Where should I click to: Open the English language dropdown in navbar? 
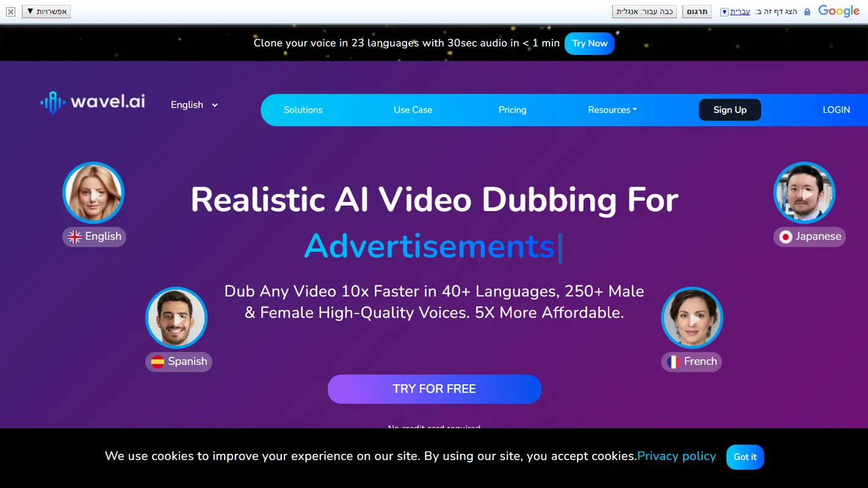coord(193,105)
